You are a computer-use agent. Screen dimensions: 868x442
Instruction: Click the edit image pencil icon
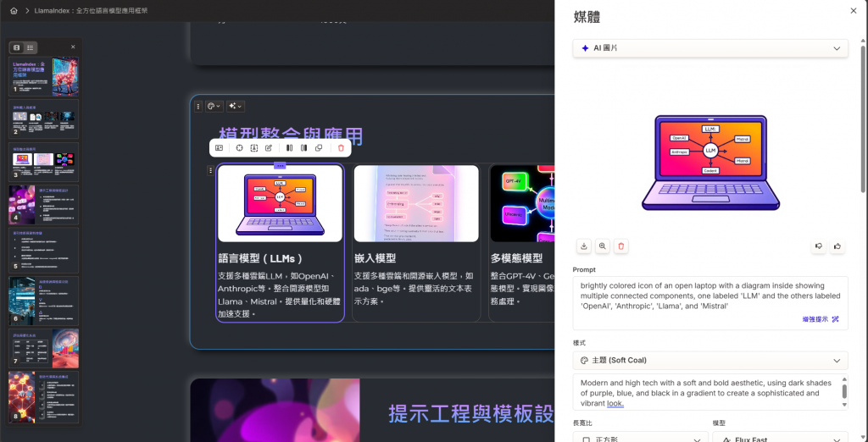pos(269,148)
